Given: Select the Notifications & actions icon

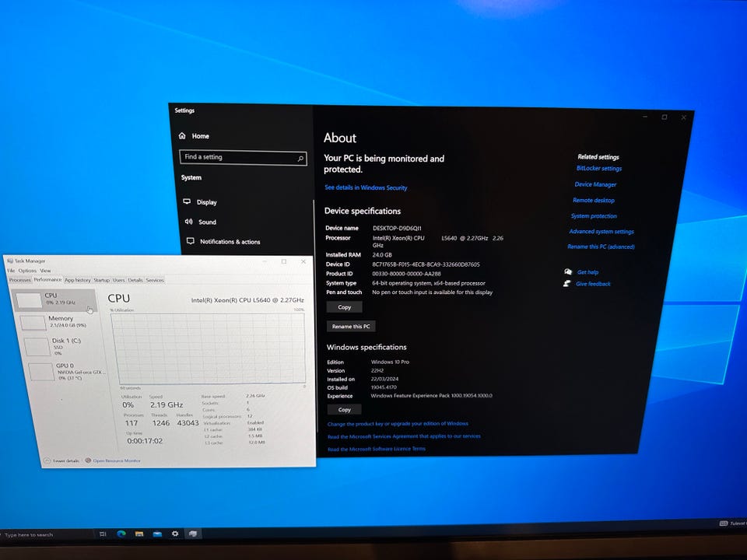Looking at the screenshot, I should click(191, 241).
